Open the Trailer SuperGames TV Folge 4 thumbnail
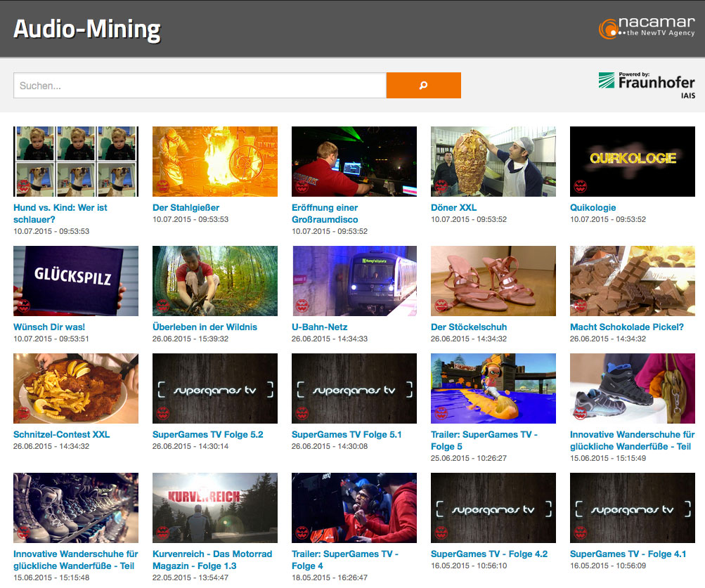 pyautogui.click(x=354, y=508)
